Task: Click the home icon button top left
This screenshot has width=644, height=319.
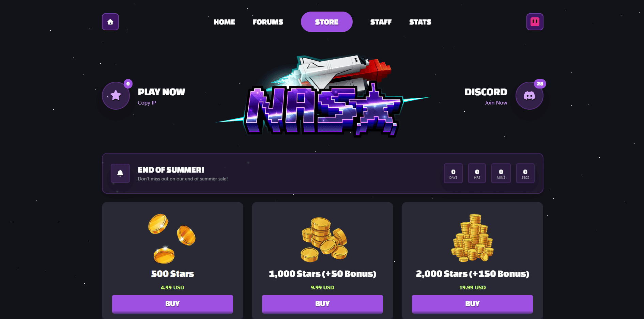Action: click(110, 22)
